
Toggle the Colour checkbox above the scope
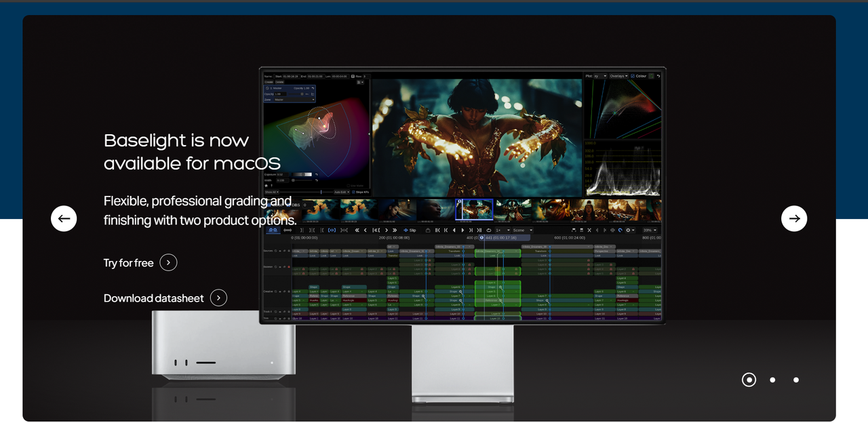[x=633, y=76]
